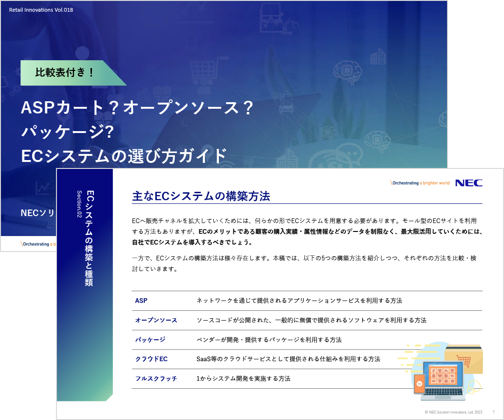Click the 'Orchestrating a brighter world' tagline on front slide
Viewport: 504px width, 420px height.
(x=420, y=183)
